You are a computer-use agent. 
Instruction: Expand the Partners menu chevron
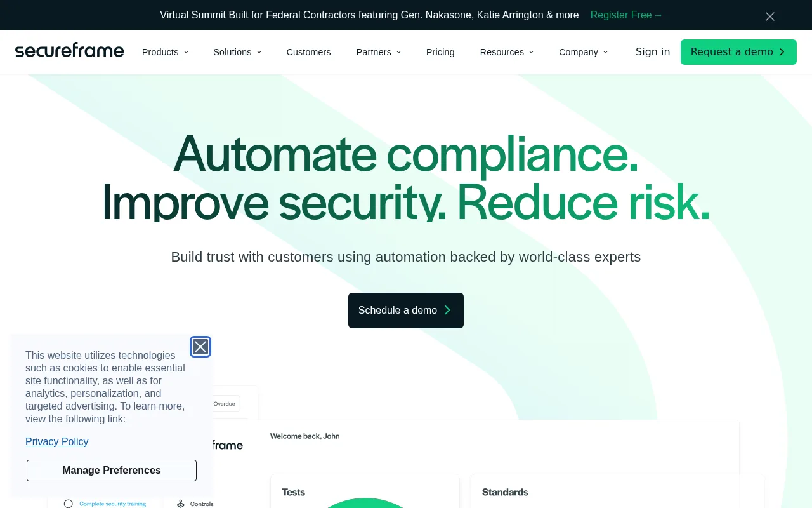click(398, 52)
